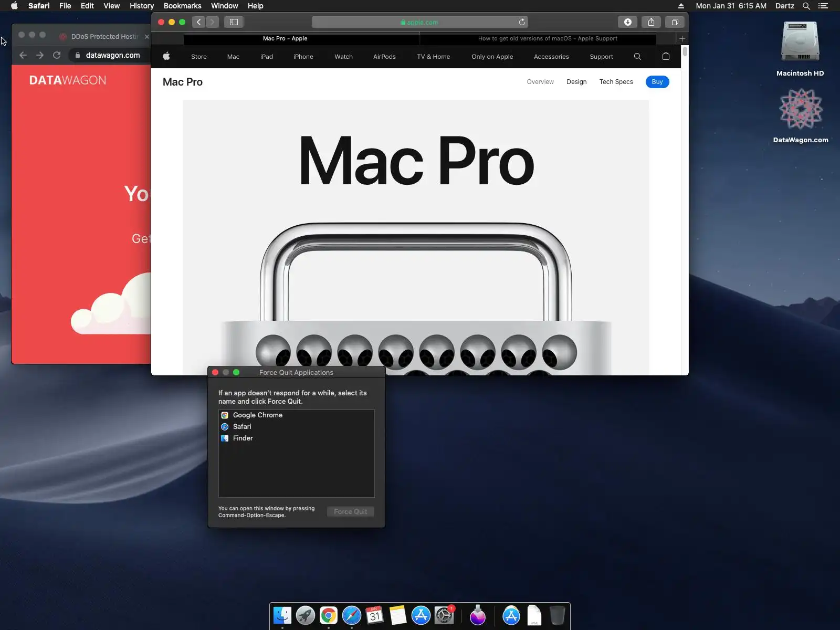840x630 pixels.
Task: Open Notification Center from the menu bar
Action: coord(823,6)
